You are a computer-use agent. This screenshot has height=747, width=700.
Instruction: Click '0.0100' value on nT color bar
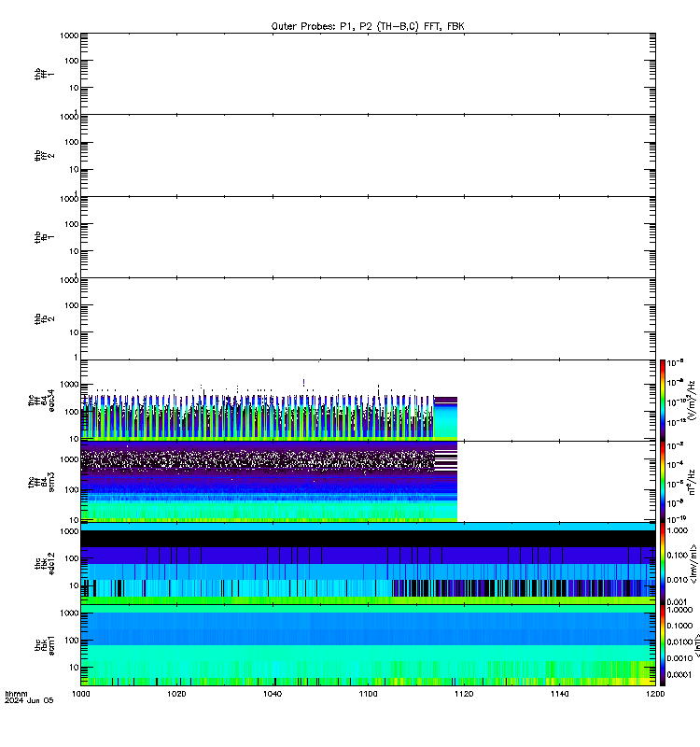pyautogui.click(x=679, y=641)
